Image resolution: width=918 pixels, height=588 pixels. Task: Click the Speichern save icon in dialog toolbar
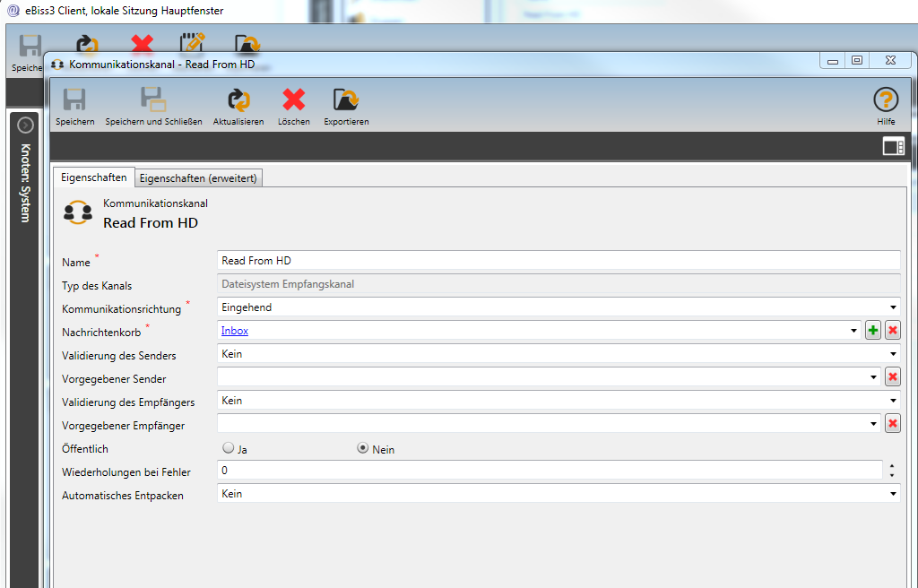(74, 100)
